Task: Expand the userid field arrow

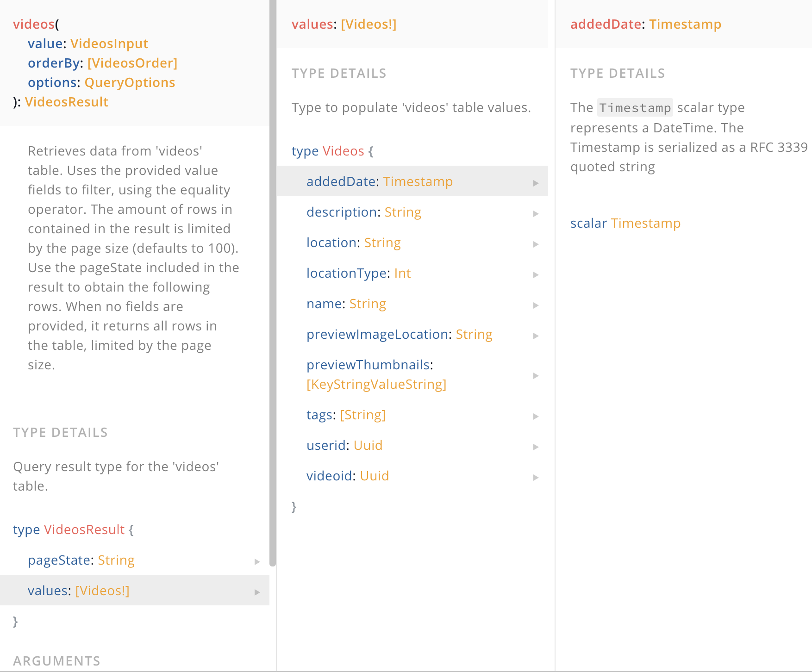Action: 536,447
